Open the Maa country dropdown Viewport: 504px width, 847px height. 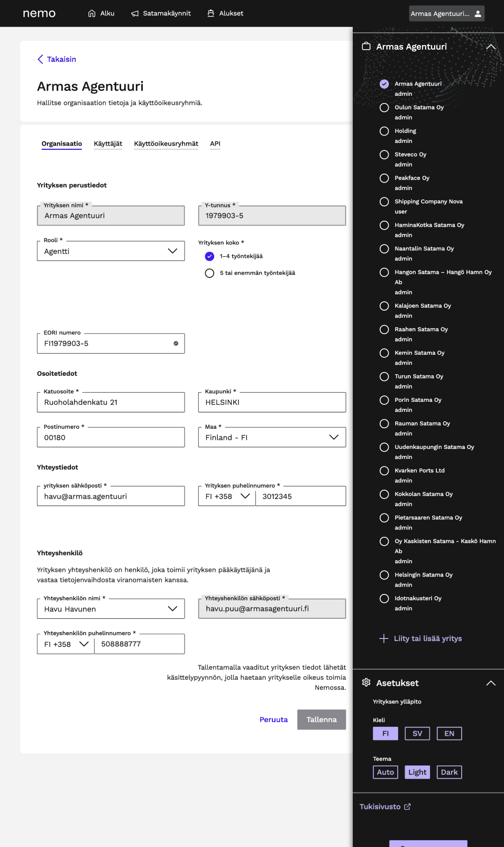click(272, 437)
